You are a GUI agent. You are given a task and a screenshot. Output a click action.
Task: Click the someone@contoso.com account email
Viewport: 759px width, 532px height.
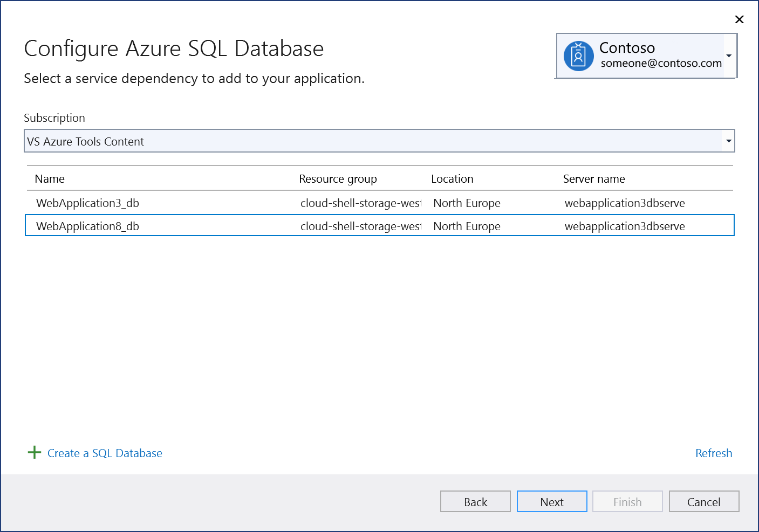660,63
